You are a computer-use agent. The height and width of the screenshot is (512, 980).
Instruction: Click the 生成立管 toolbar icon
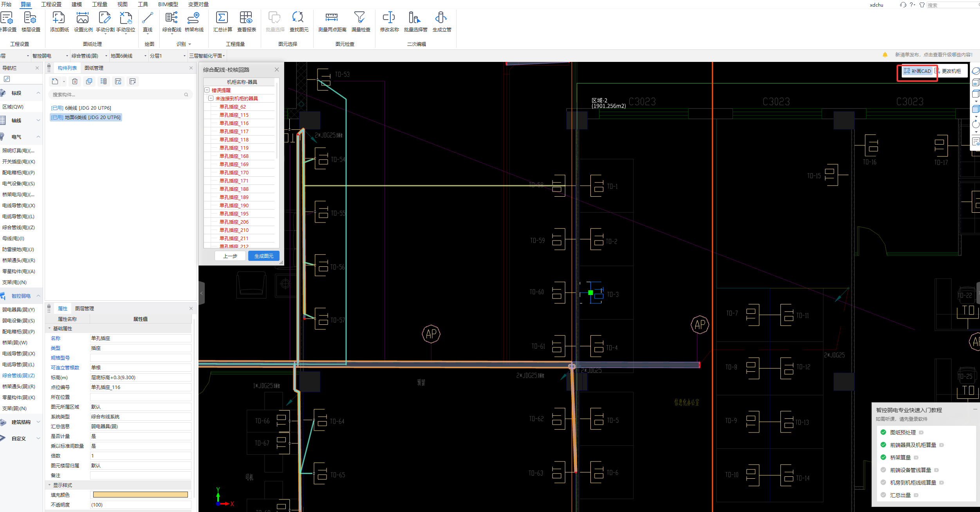[441, 18]
